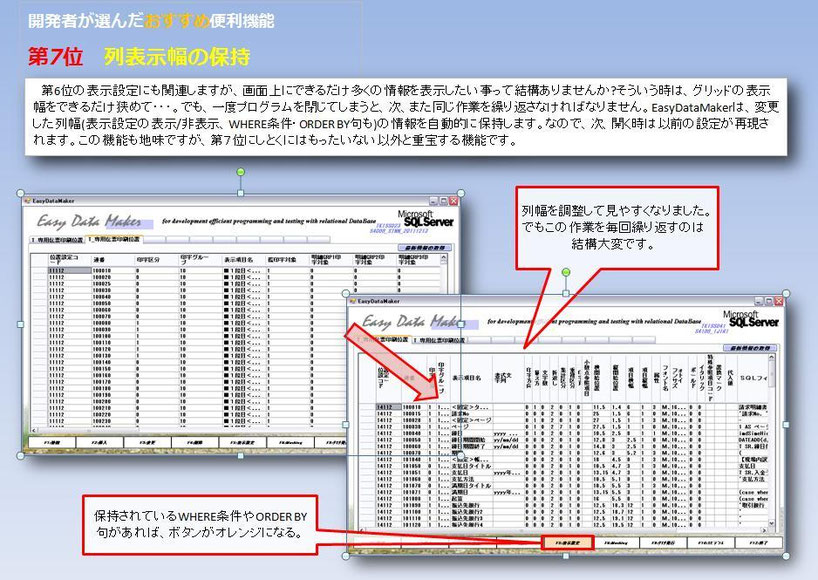Image resolution: width=818 pixels, height=580 pixels.
Task: Select the second 専用伝票印刷位置 tab in front window
Action: click(x=439, y=340)
